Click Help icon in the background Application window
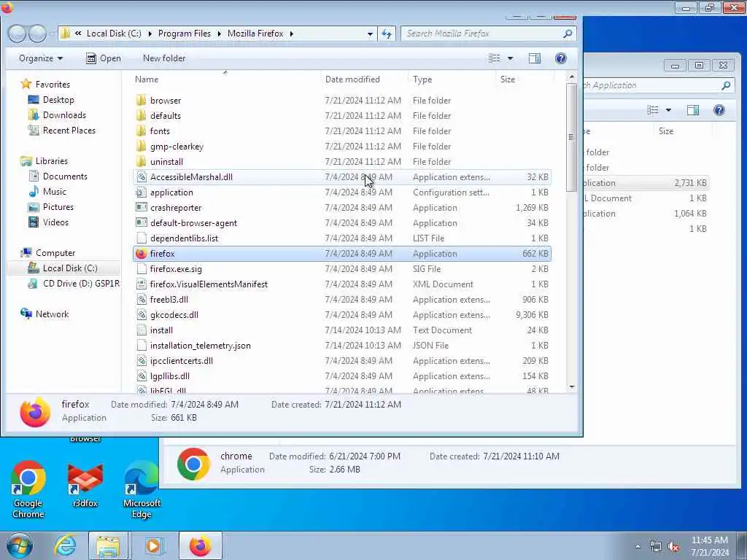The image size is (747, 560). [x=719, y=111]
